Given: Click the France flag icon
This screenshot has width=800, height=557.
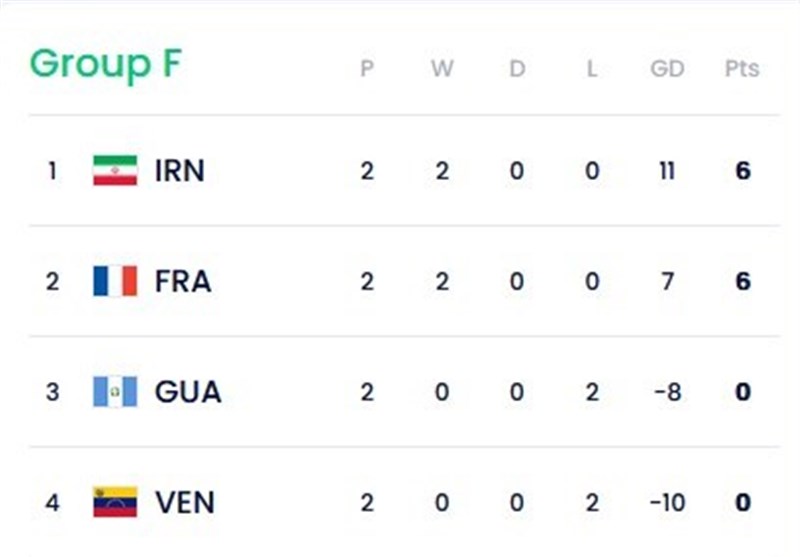Looking at the screenshot, I should [x=115, y=281].
